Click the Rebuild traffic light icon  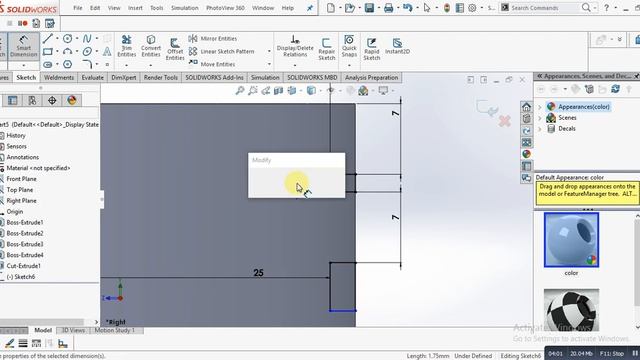pyautogui.click(x=447, y=8)
